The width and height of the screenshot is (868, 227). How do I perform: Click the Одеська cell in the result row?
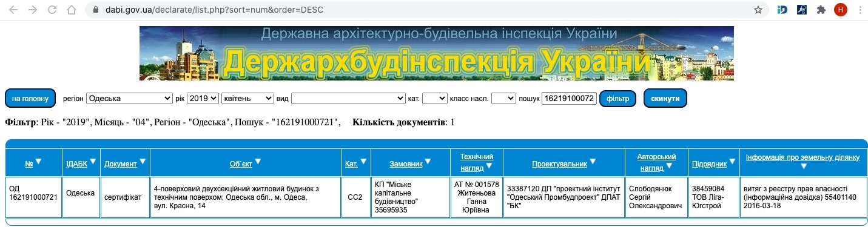81,197
